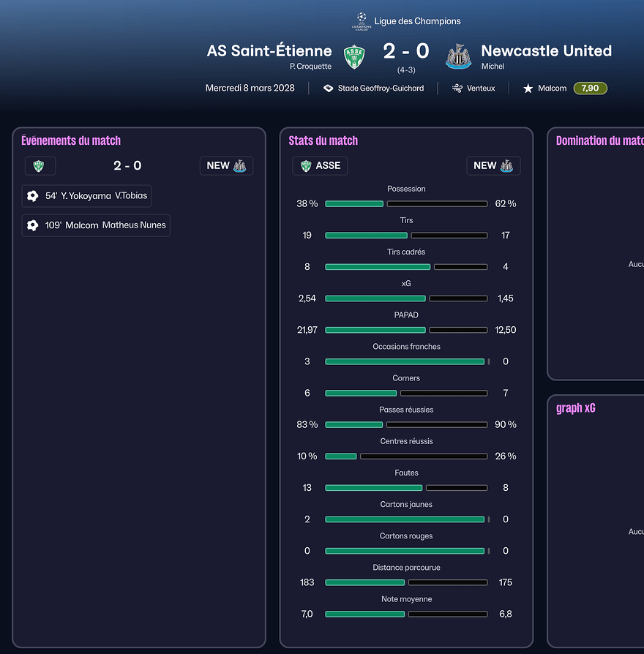
Task: Click the wind weather icon near Venteux
Action: click(x=457, y=89)
